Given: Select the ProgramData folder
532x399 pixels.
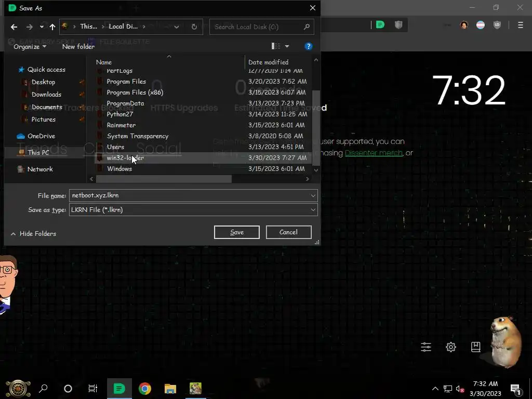Looking at the screenshot, I should [125, 103].
